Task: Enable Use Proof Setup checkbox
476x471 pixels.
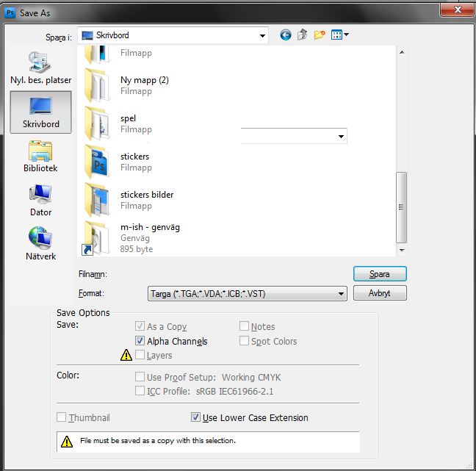Action: pyautogui.click(x=140, y=377)
